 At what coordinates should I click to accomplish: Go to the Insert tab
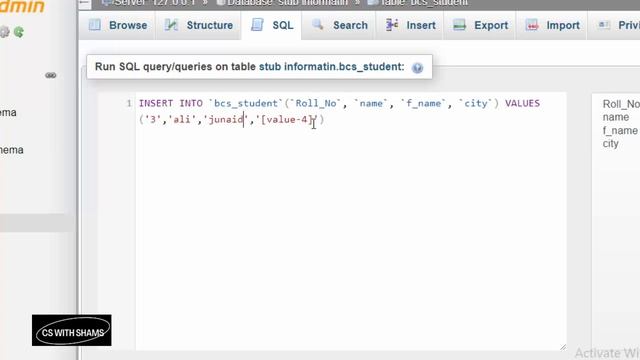(410, 25)
